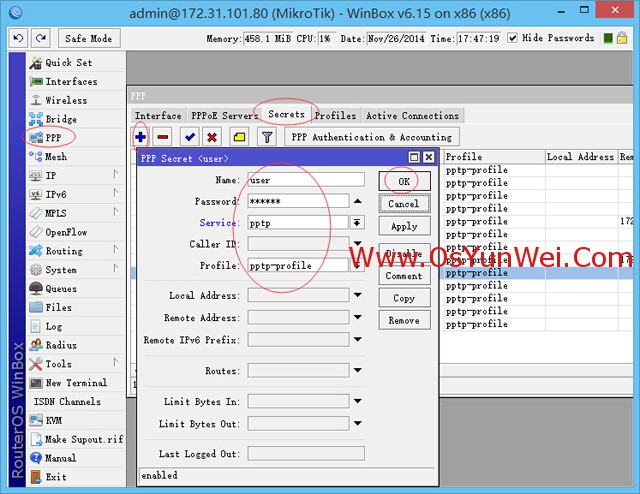Click the funnel filter icon

click(x=267, y=137)
